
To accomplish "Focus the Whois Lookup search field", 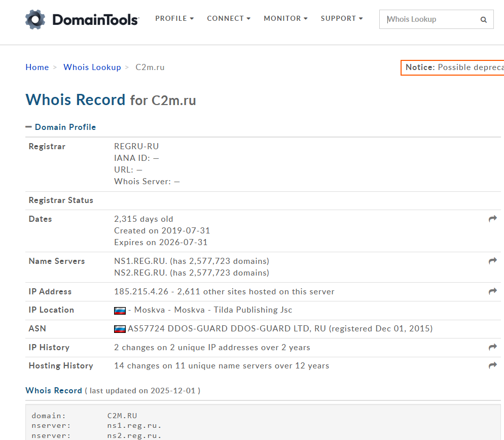I will click(428, 19).
